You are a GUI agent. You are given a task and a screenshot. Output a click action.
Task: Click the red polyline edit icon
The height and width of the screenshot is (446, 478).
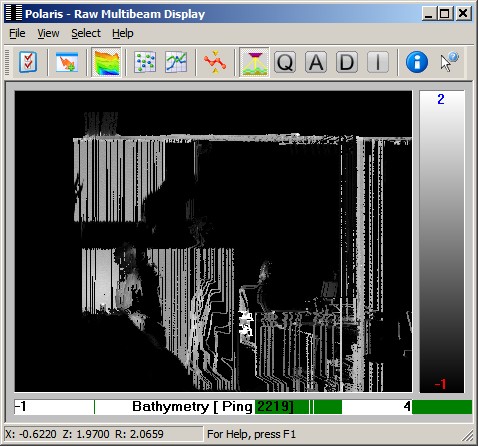(215, 62)
